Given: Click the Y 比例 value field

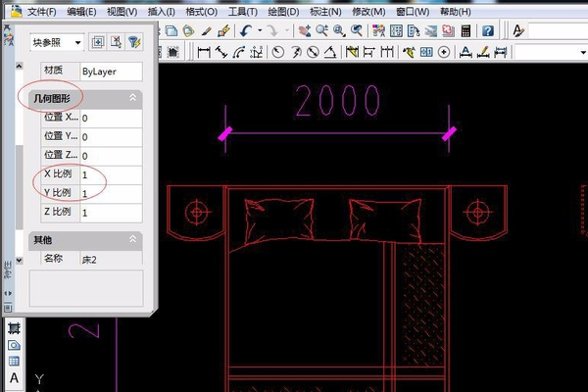Looking at the screenshot, I should (x=111, y=194).
